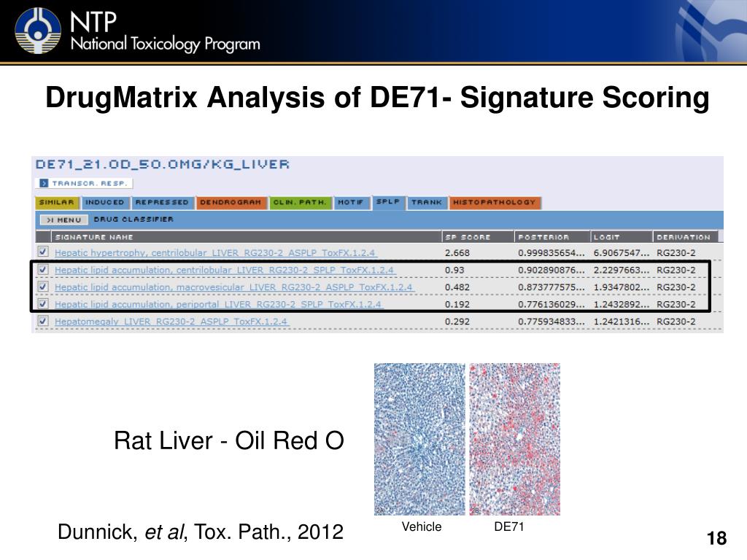Sort by Signature Name column header
This screenshot has width=747, height=560.
(246, 237)
